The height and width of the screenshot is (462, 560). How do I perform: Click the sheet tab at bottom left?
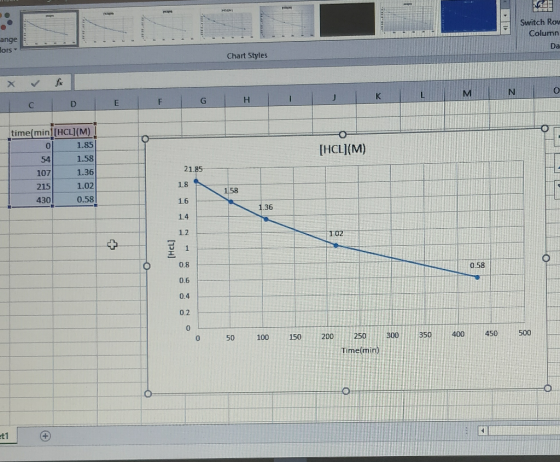pyautogui.click(x=7, y=436)
